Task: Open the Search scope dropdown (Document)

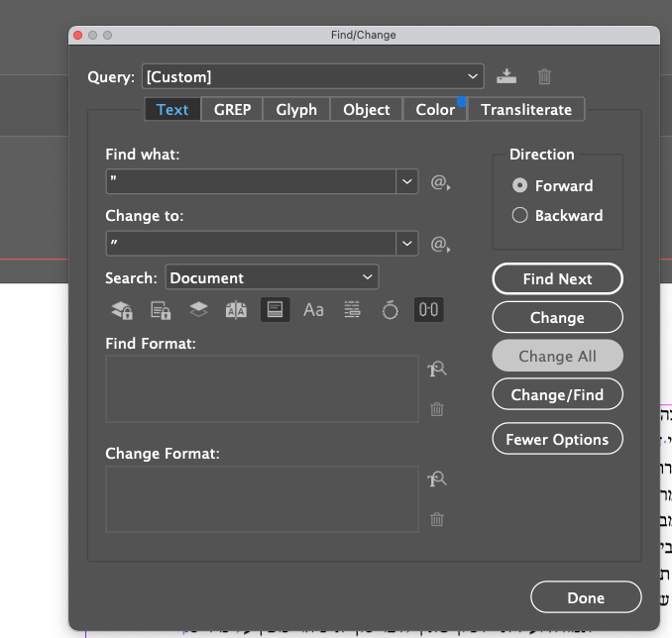Action: tap(273, 277)
